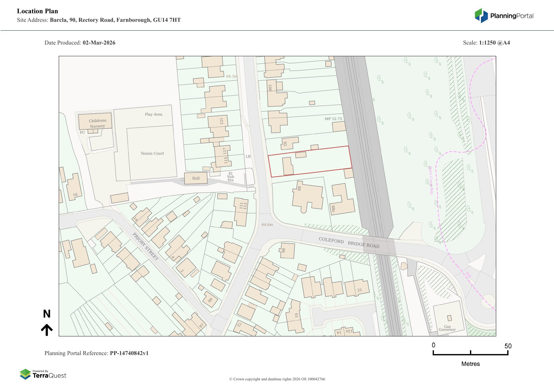The height and width of the screenshot is (392, 554).
Task: Click the Planning Portal Reference number
Action: click(x=129, y=353)
